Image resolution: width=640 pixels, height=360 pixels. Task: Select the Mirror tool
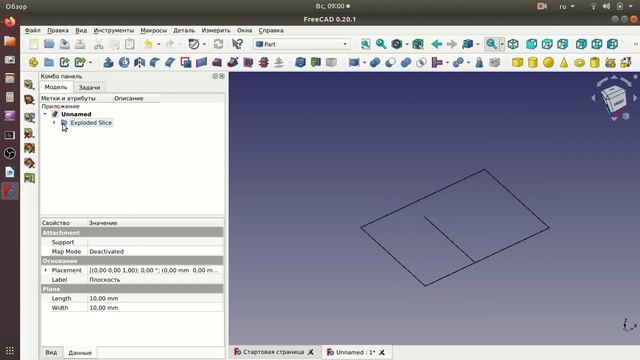140,62
